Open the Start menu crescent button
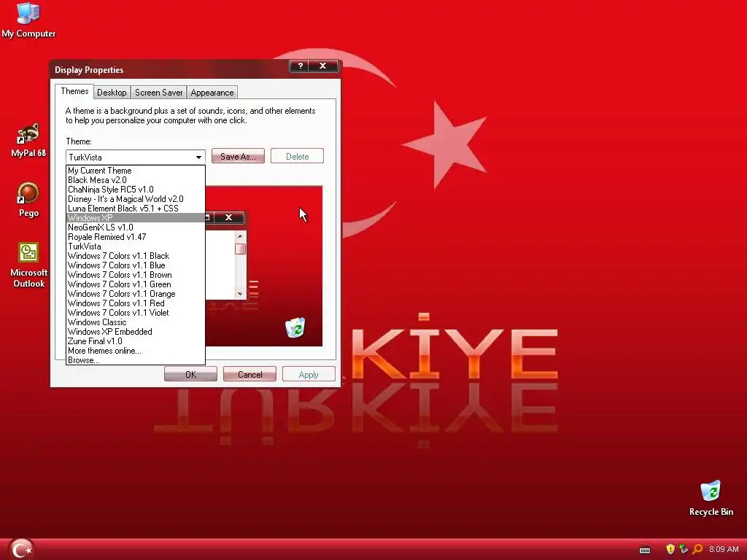This screenshot has width=747, height=560. pos(21,548)
